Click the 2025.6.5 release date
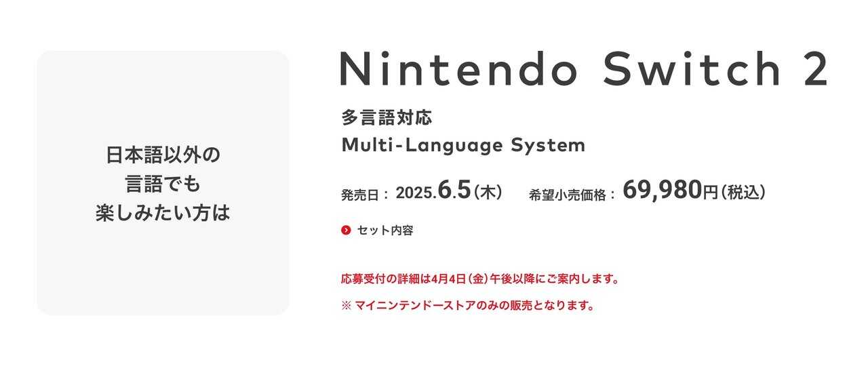The image size is (868, 377). pyautogui.click(x=433, y=192)
